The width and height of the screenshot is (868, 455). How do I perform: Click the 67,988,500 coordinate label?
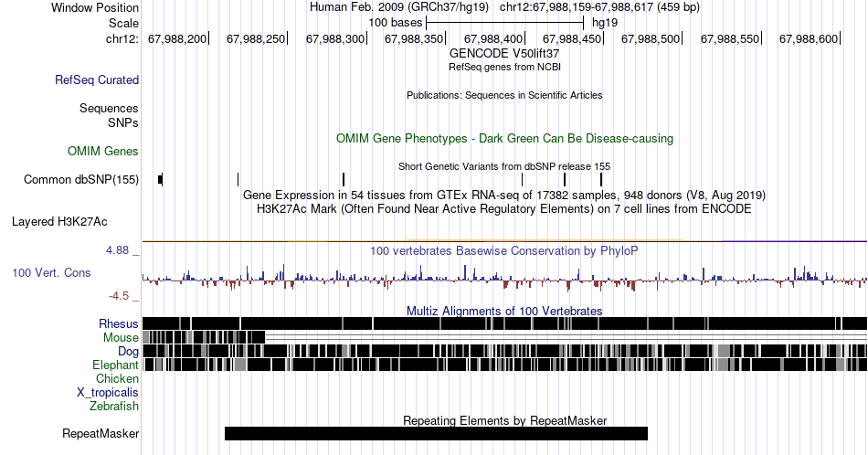pos(651,38)
